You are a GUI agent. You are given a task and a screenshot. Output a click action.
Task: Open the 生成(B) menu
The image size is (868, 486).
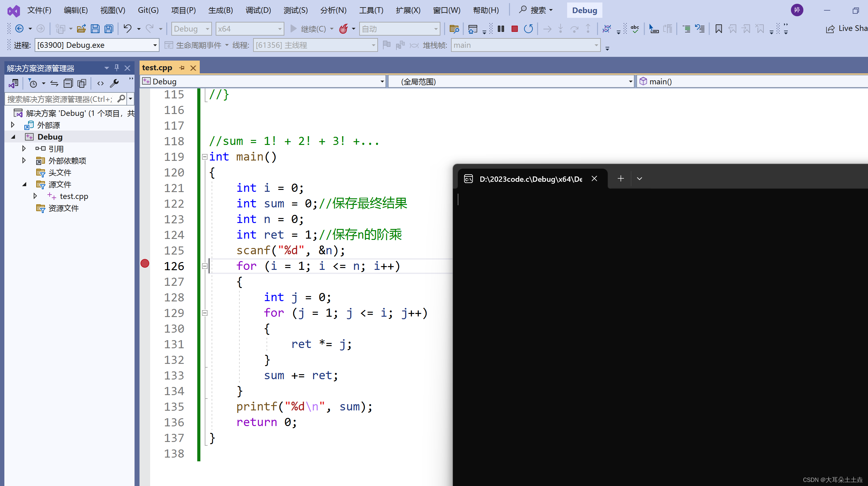(221, 10)
